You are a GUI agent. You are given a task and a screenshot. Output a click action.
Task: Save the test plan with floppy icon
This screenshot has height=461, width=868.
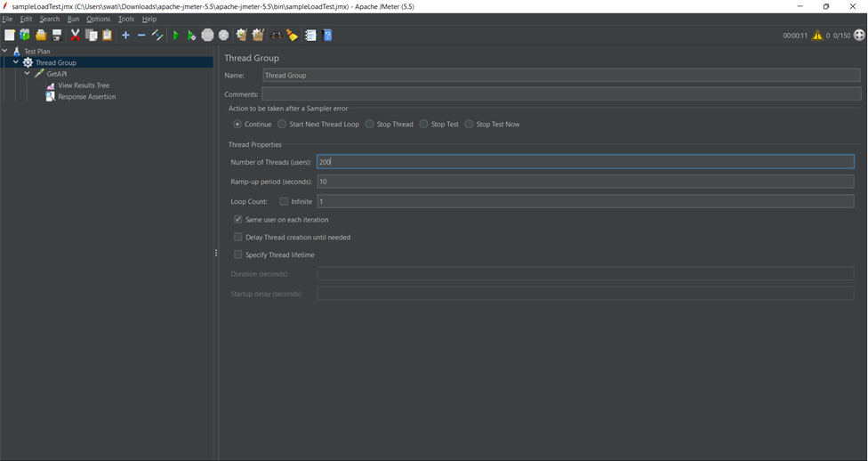56,35
